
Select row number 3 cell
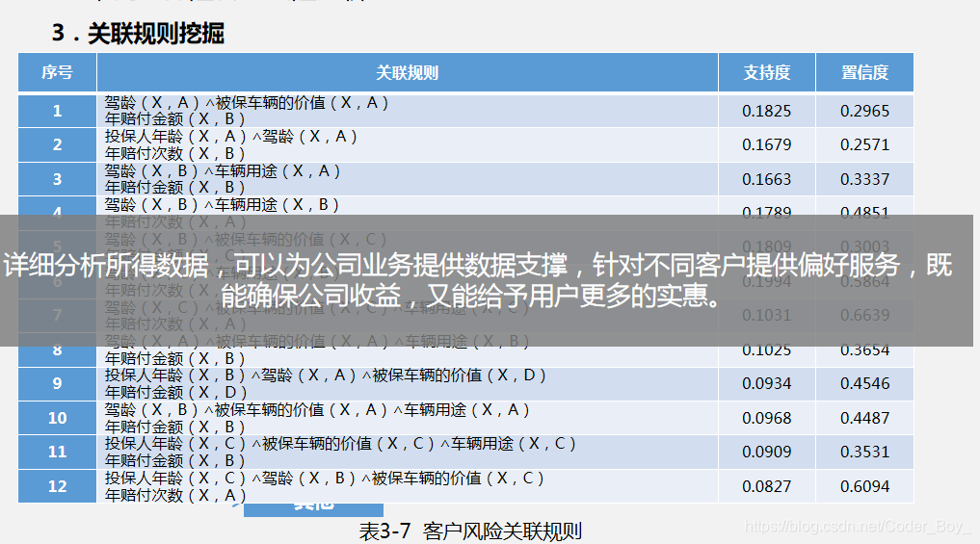57,179
